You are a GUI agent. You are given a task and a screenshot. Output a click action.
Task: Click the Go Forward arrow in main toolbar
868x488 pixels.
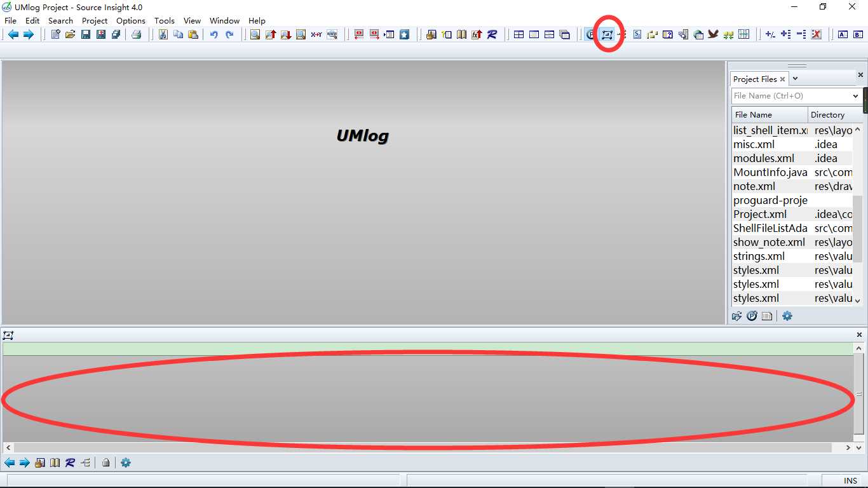[x=28, y=34]
